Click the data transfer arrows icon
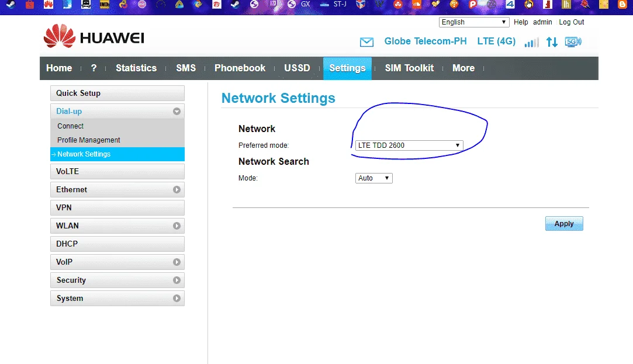Image resolution: width=633 pixels, height=364 pixels. [x=552, y=42]
